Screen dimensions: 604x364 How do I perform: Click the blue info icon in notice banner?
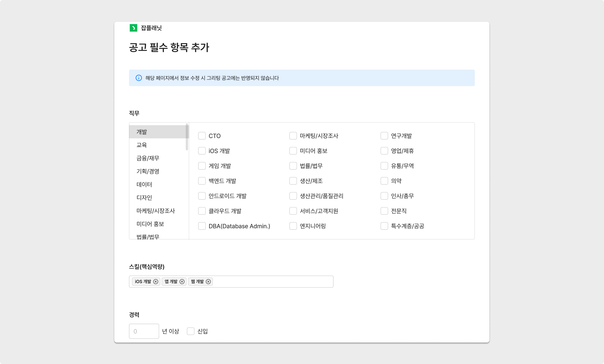[x=139, y=78]
